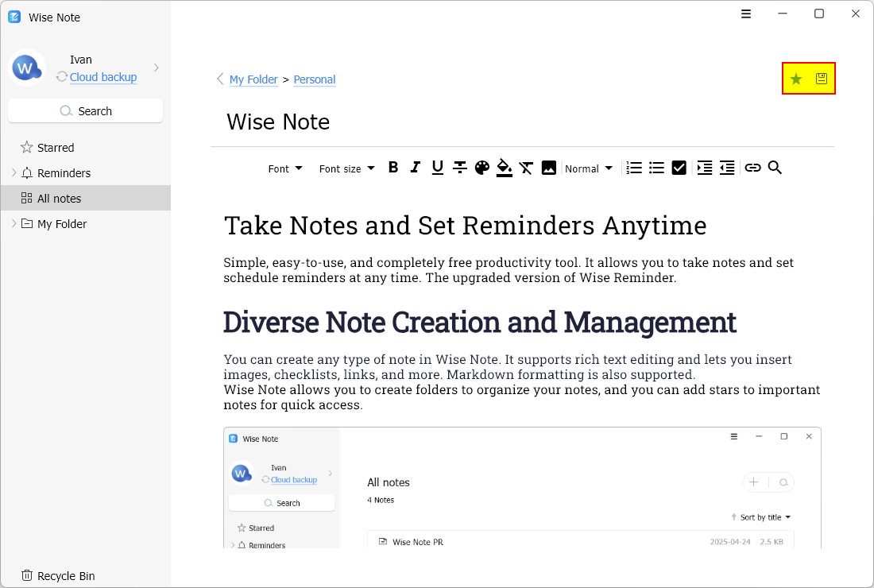The image size is (874, 588).
Task: Toggle bold formatting in the editor toolbar
Action: (393, 168)
